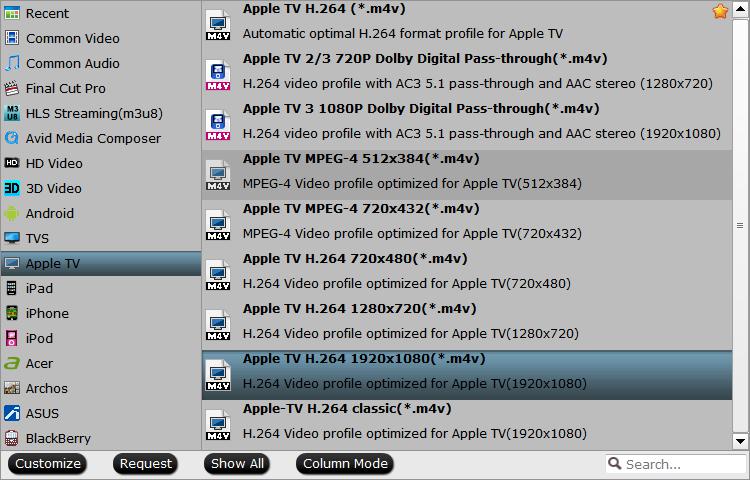Select the 3D Video category
750x480 pixels.
coord(101,188)
